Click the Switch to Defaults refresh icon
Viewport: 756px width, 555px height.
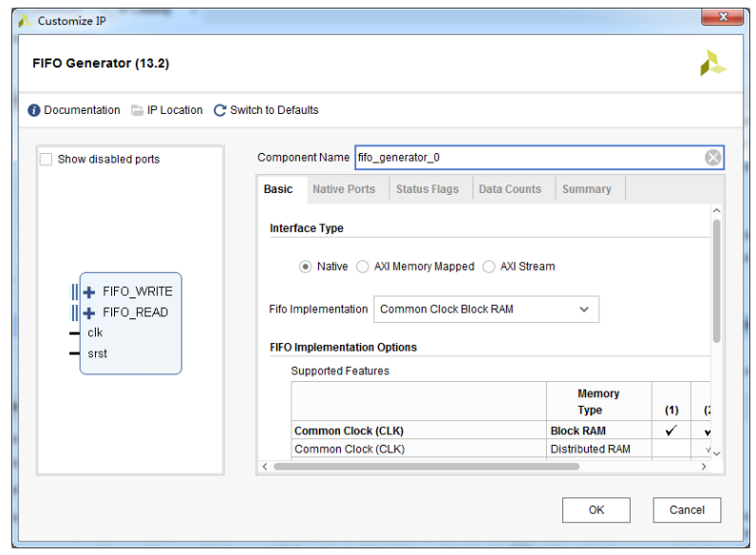point(219,110)
